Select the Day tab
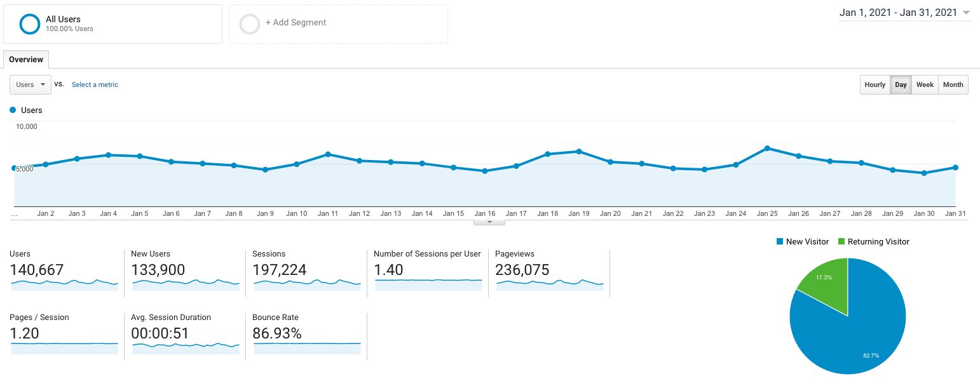The height and width of the screenshot is (381, 980). pos(901,84)
